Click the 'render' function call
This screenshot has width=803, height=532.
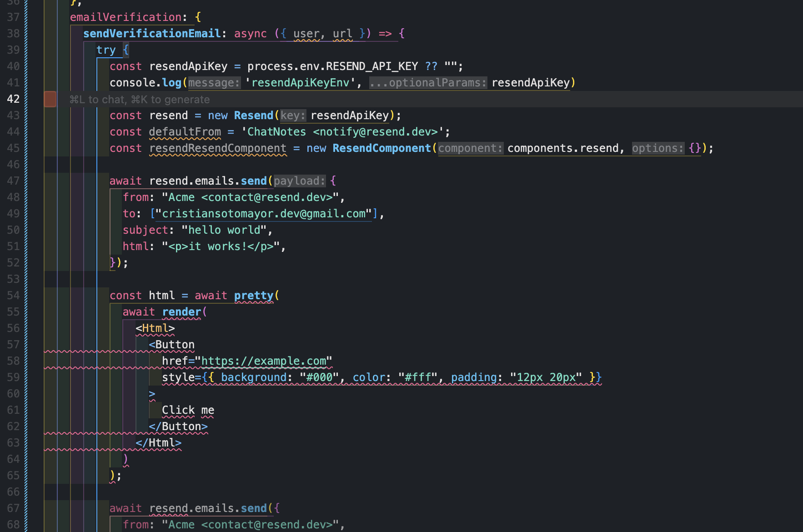(x=181, y=312)
